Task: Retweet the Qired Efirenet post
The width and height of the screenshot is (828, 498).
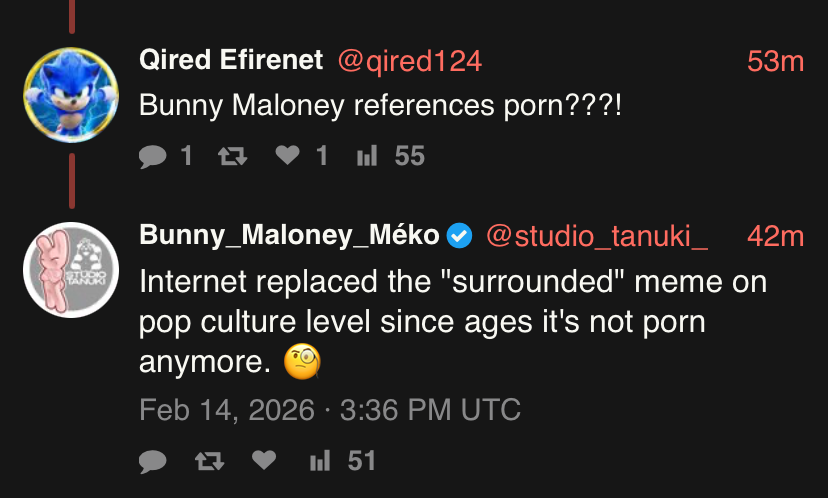Action: [x=231, y=156]
